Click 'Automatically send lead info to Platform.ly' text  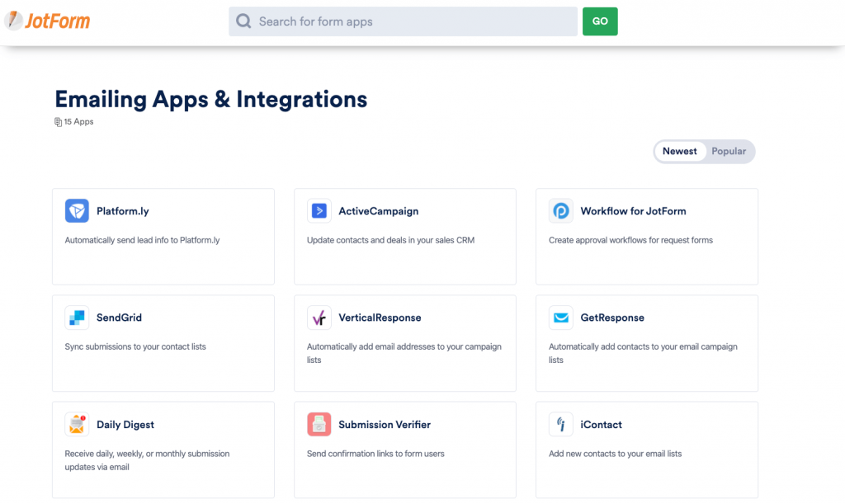(x=142, y=240)
